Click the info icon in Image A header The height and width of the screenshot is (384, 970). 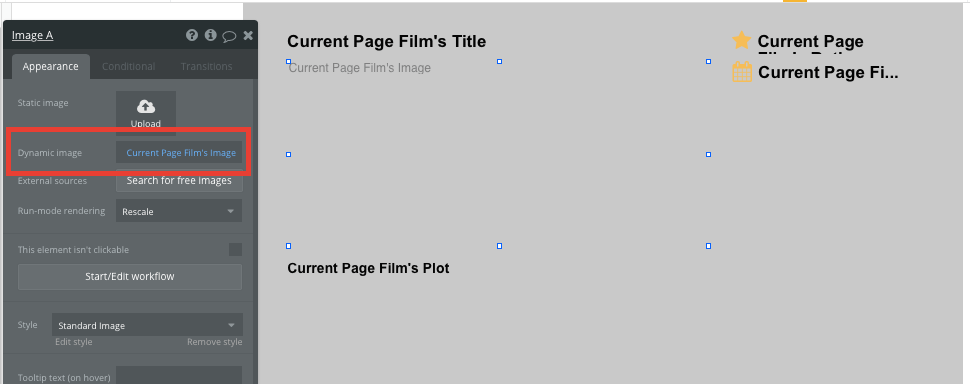coord(210,35)
